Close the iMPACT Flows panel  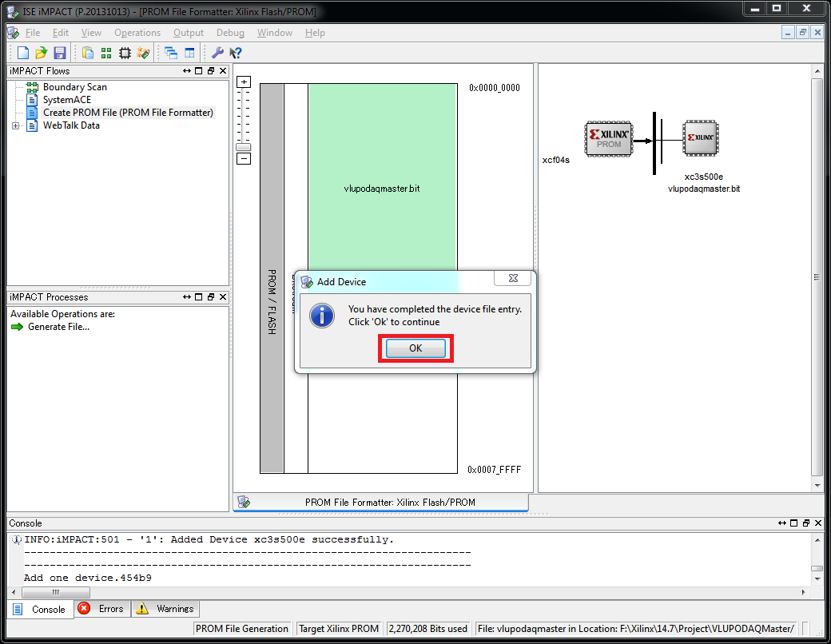click(223, 70)
